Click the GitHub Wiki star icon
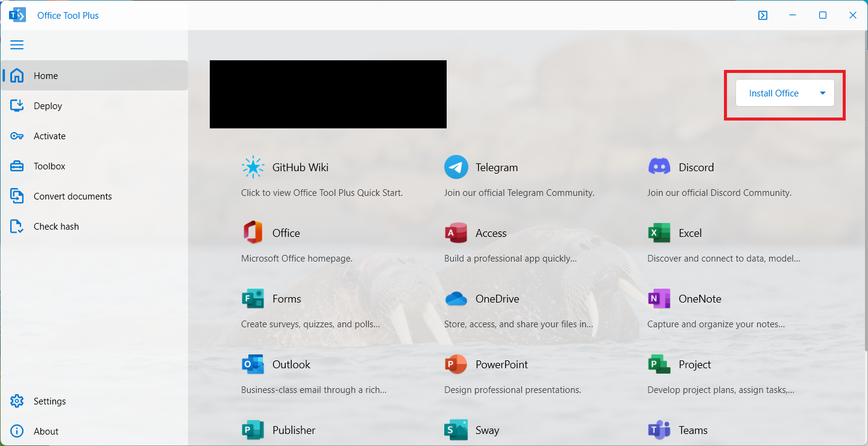Viewport: 868px width, 446px height. click(x=253, y=167)
